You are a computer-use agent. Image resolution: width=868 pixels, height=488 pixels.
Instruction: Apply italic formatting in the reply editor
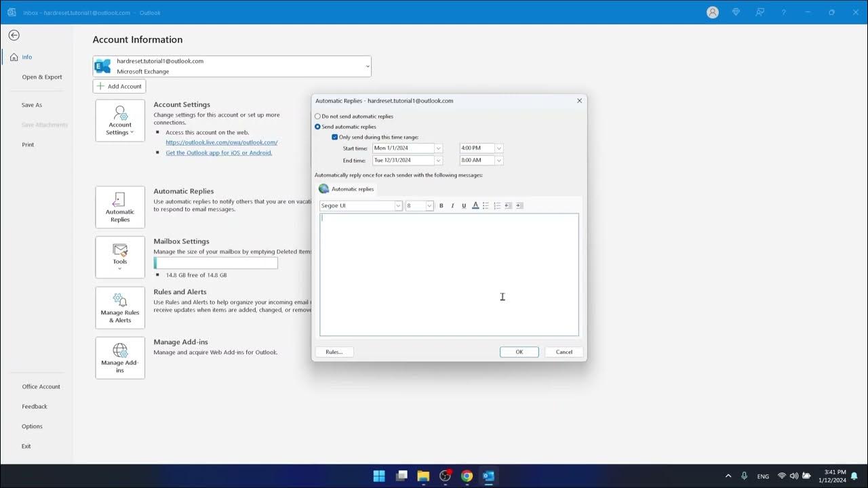(x=452, y=205)
